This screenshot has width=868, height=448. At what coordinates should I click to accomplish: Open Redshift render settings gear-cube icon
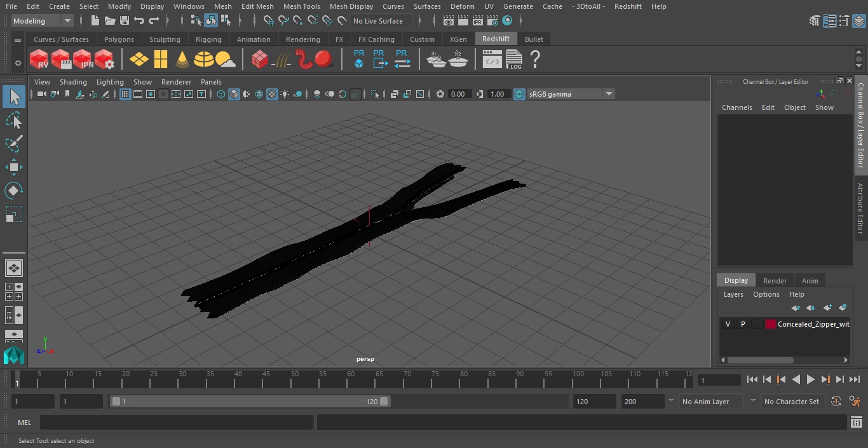pos(104,59)
